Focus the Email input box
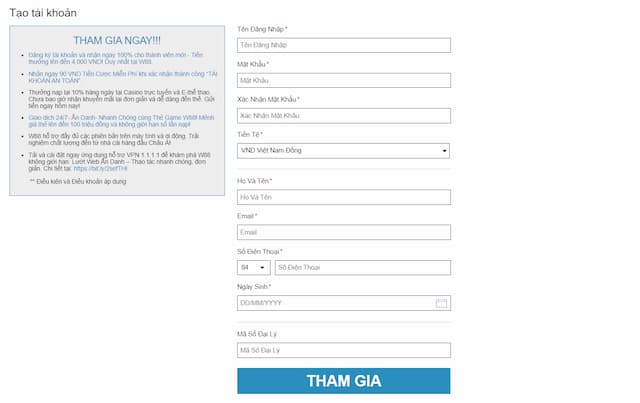The width and height of the screenshot is (640, 403). point(344,232)
